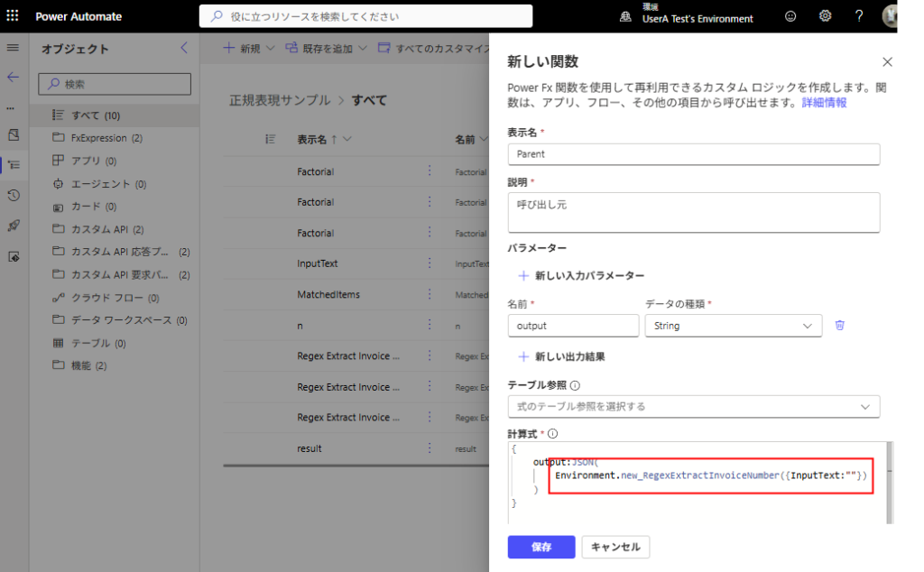Click the 表示名 input field
The width and height of the screenshot is (924, 572).
[x=693, y=154]
